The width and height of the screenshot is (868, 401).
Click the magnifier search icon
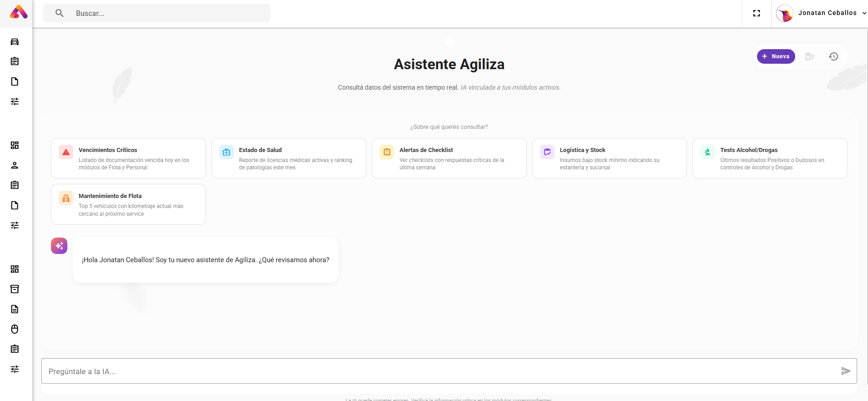(60, 13)
